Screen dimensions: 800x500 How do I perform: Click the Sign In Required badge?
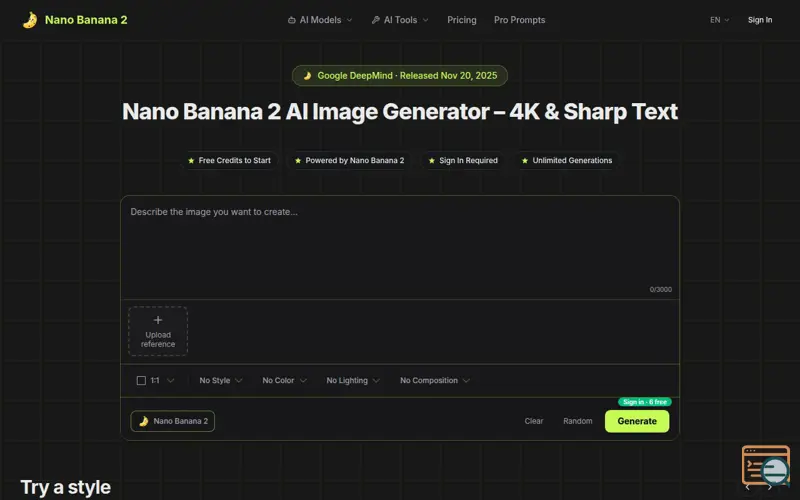click(463, 160)
